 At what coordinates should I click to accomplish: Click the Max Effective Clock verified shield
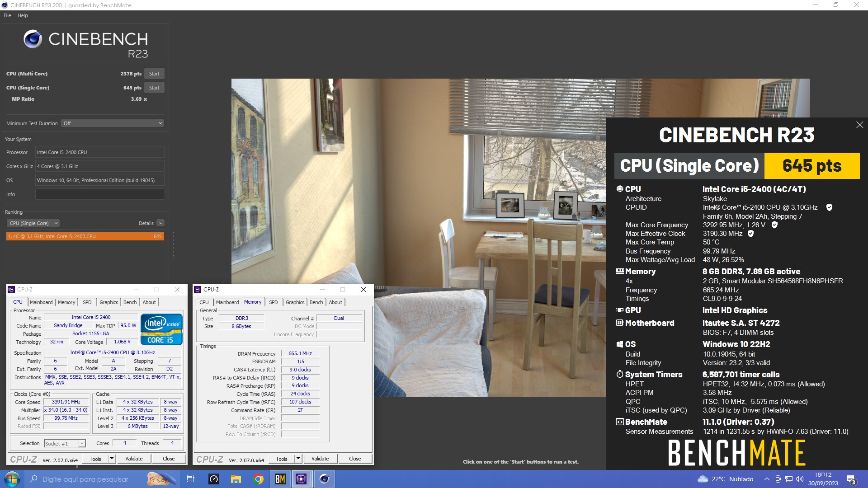750,234
